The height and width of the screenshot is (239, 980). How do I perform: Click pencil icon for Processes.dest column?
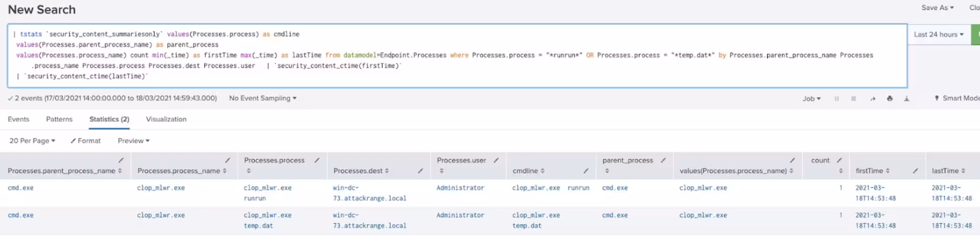pyautogui.click(x=420, y=171)
